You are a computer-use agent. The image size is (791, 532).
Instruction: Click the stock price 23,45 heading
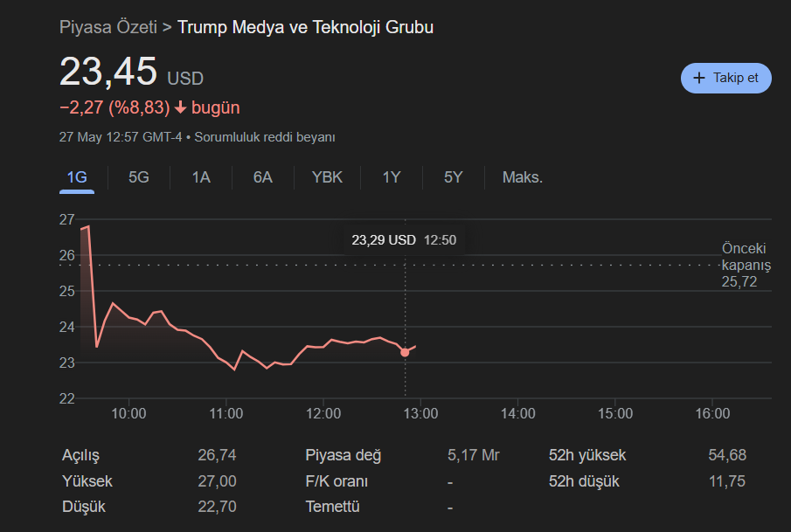108,72
